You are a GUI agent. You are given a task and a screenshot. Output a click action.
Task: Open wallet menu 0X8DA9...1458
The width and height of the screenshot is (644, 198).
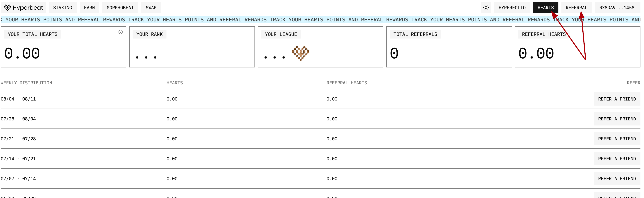[616, 8]
